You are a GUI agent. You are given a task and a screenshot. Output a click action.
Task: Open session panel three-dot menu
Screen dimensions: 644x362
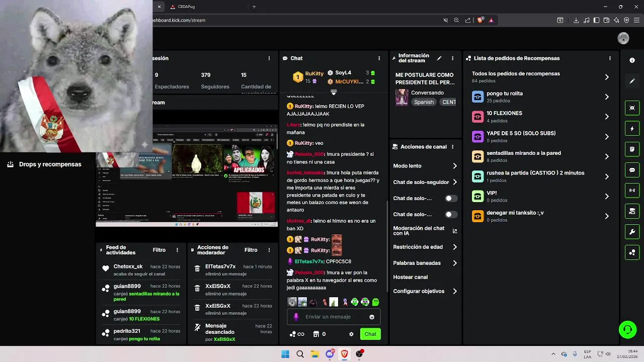(x=269, y=58)
